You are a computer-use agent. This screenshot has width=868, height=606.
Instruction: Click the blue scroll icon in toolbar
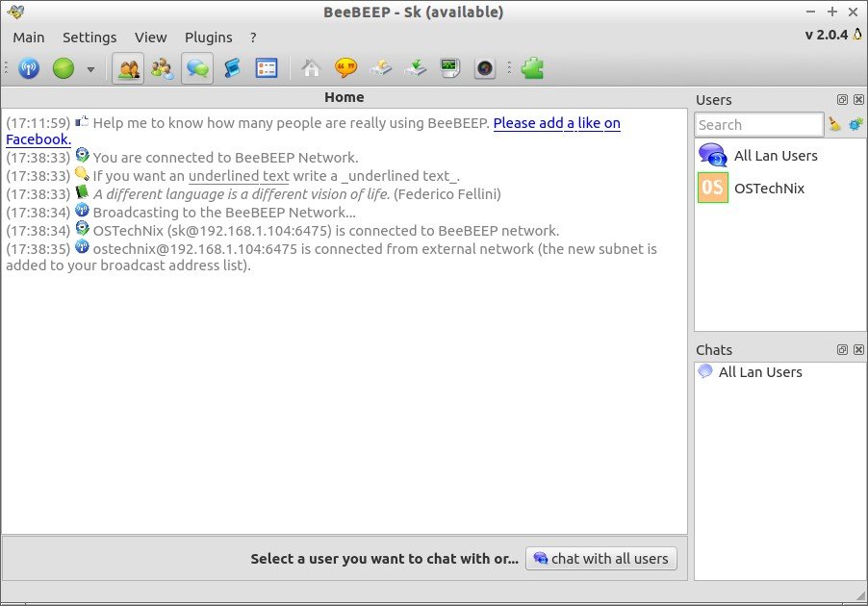(x=232, y=68)
